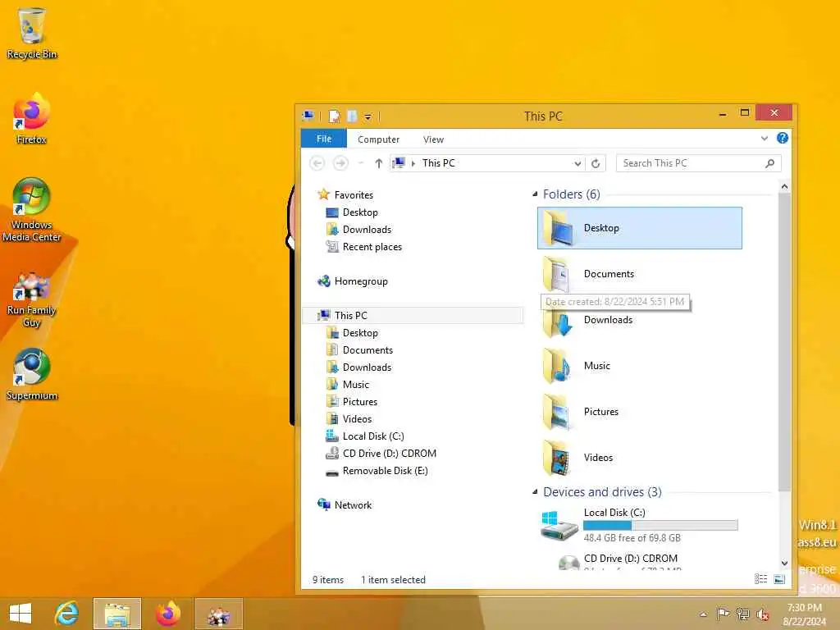
Task: Click the search magnifier icon
Action: coord(769,163)
